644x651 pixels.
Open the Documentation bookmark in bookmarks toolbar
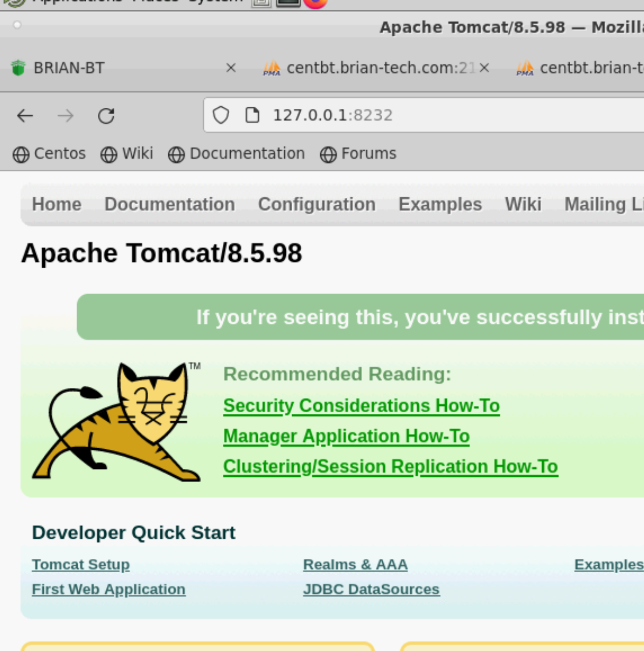237,154
